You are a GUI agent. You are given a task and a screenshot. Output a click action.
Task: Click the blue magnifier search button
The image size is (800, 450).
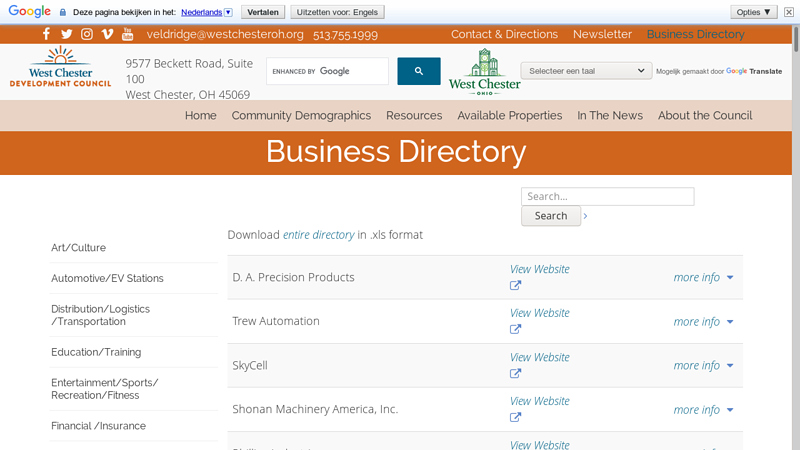(x=419, y=71)
